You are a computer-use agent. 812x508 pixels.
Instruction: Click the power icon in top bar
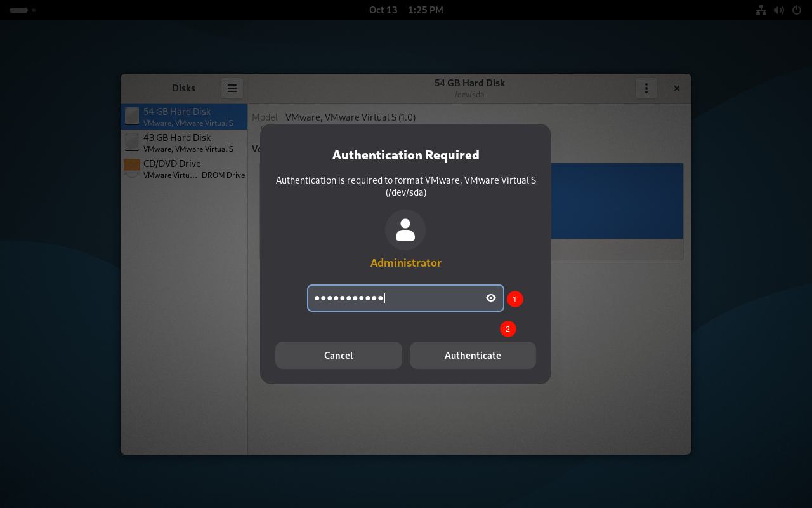coord(797,10)
